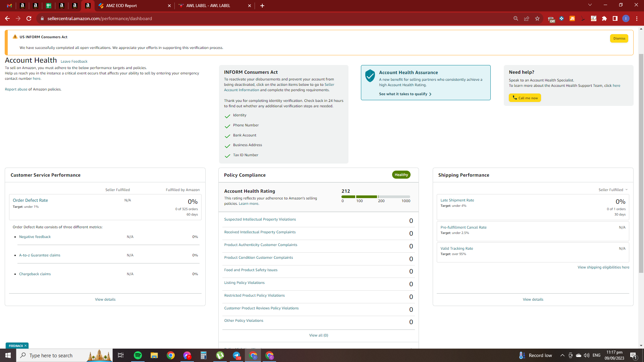This screenshot has height=362, width=644.
Task: Open the Chrome profile avatar
Action: pos(626,18)
